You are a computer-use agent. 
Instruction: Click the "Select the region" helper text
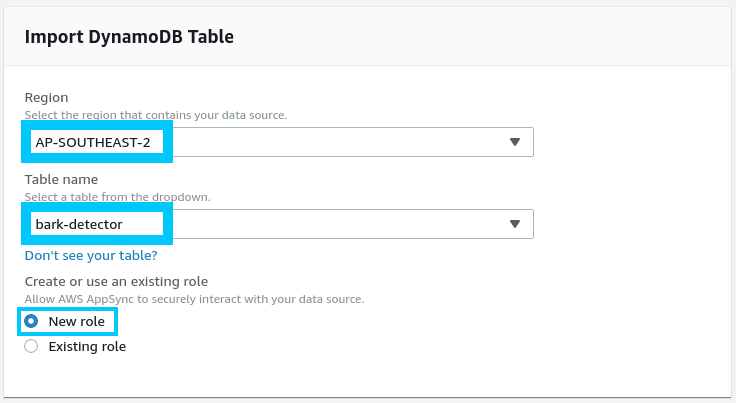(x=155, y=115)
